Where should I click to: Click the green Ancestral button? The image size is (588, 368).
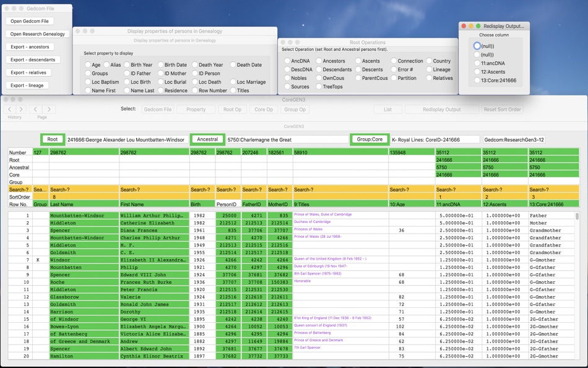[207, 139]
